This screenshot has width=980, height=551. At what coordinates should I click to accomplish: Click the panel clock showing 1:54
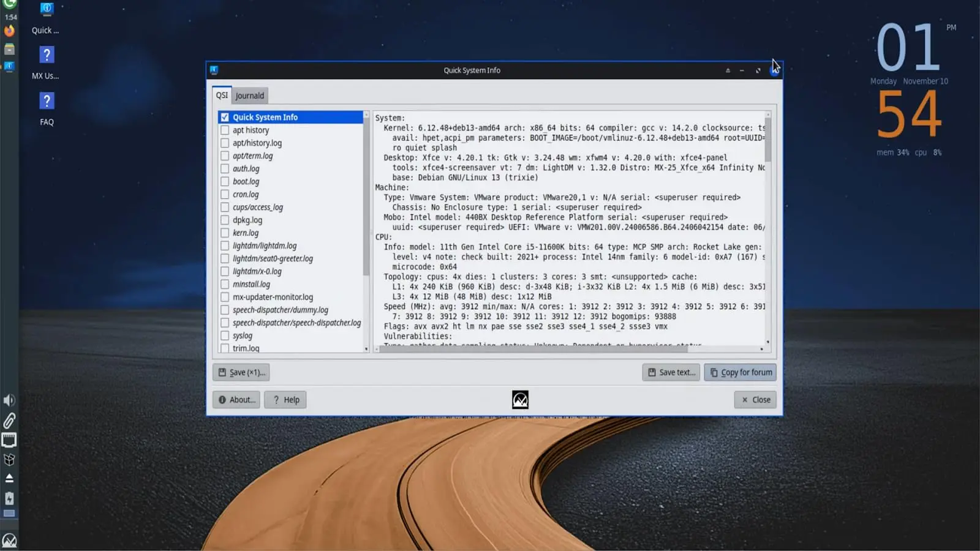coord(10,17)
